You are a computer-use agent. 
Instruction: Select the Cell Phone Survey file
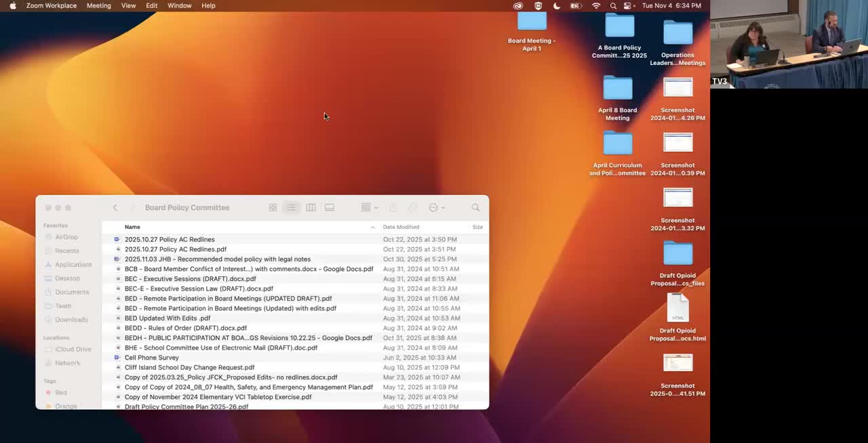[152, 358]
